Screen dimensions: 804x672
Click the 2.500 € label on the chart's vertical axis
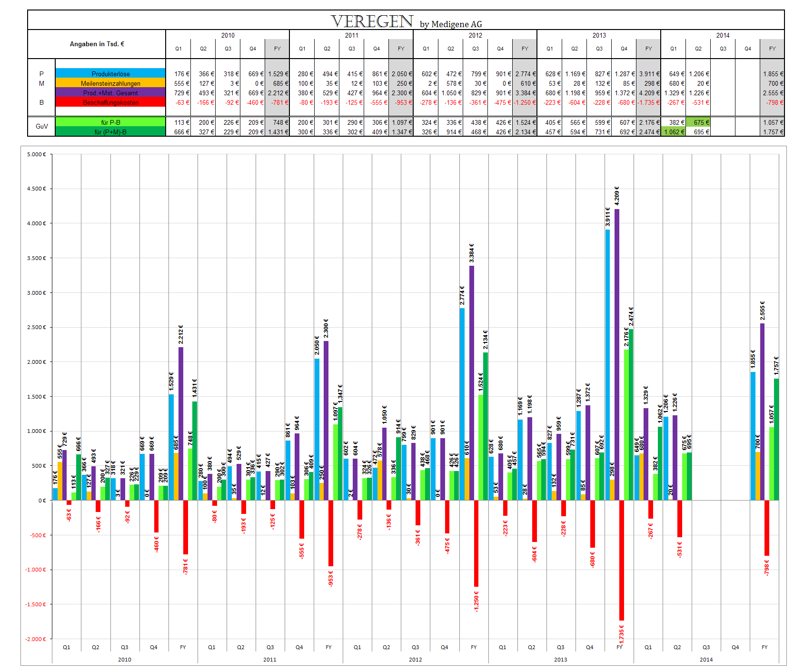click(x=37, y=327)
